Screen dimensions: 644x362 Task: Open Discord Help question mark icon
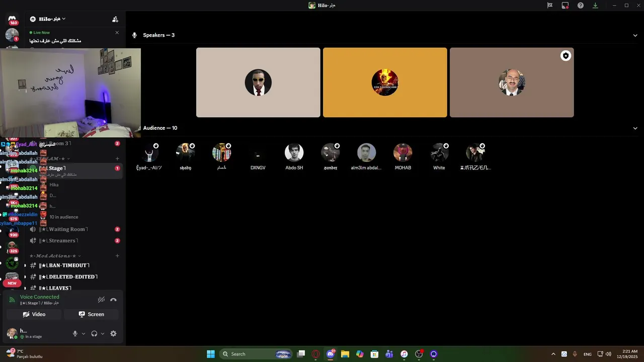(581, 6)
